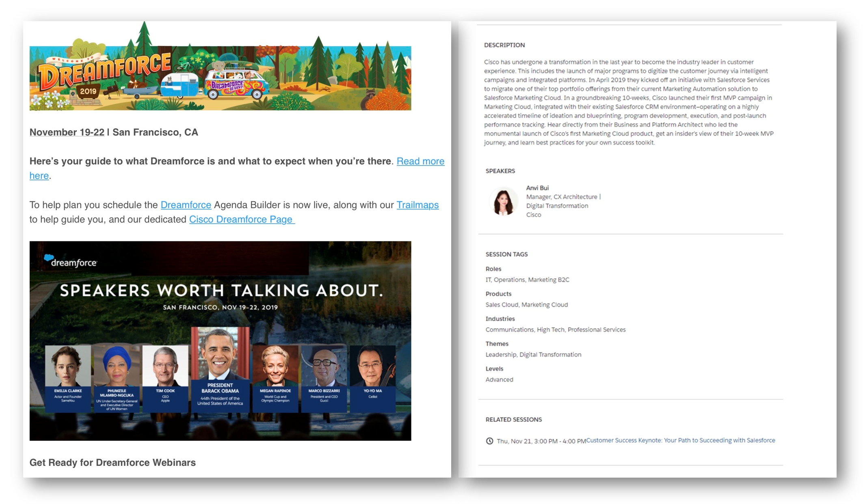Select the 'Leadership, Digital Transformation' themes value
The height and width of the screenshot is (504, 863).
click(x=534, y=354)
